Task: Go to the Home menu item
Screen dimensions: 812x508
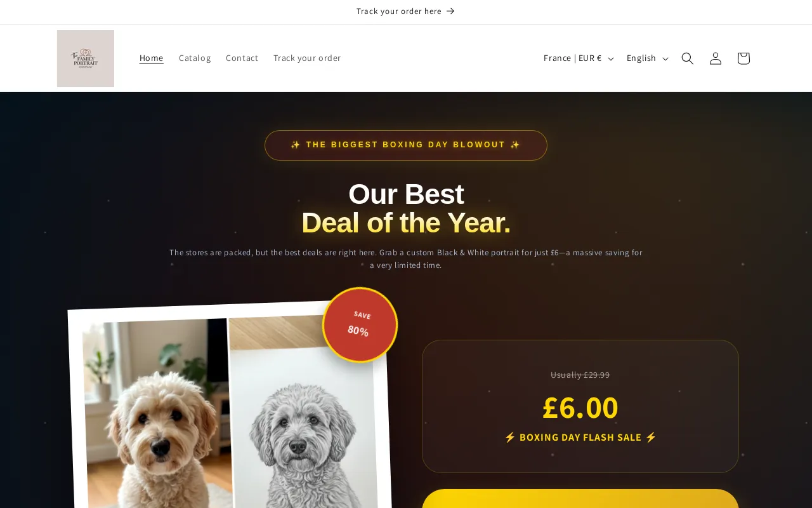Action: (x=152, y=58)
